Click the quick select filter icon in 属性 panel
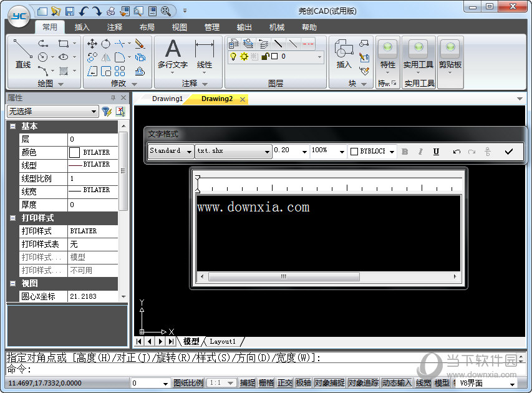 coord(107,111)
